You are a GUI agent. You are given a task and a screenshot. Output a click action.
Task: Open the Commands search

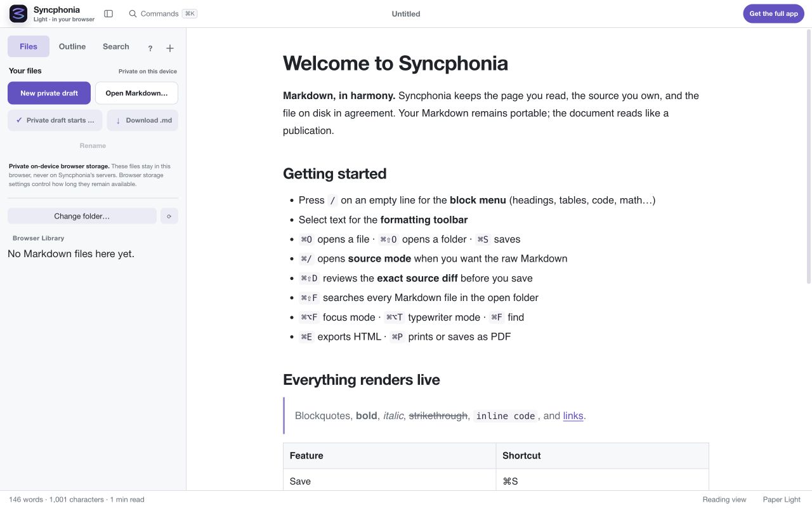pos(162,13)
